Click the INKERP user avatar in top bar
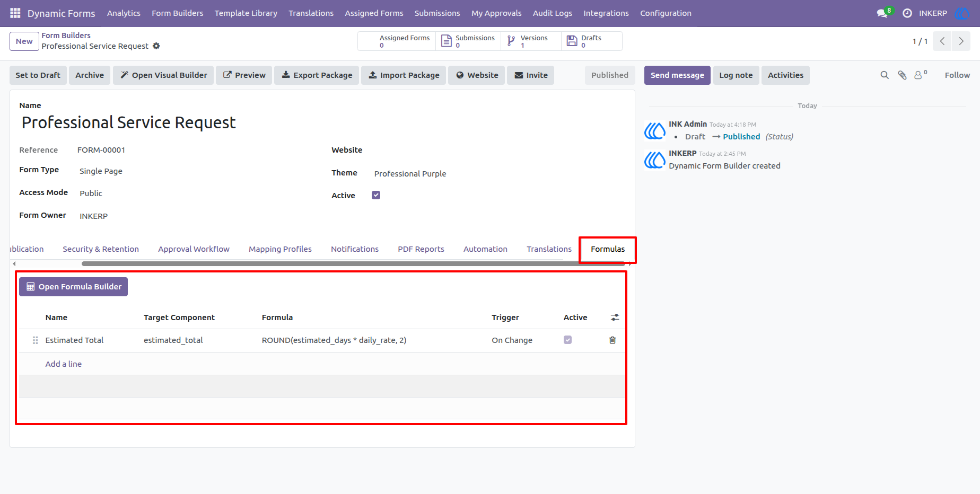The height and width of the screenshot is (494, 980). point(961,13)
